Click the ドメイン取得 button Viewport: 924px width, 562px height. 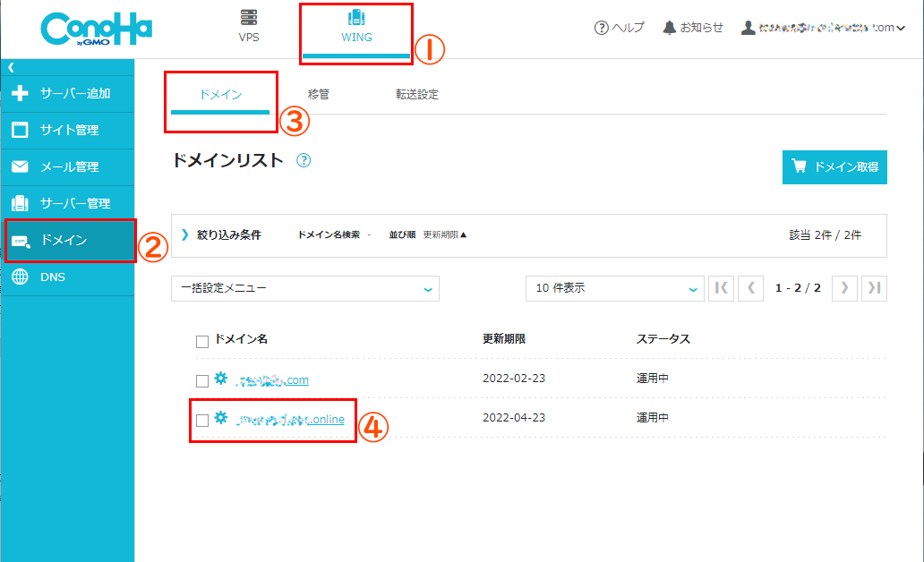tap(834, 167)
